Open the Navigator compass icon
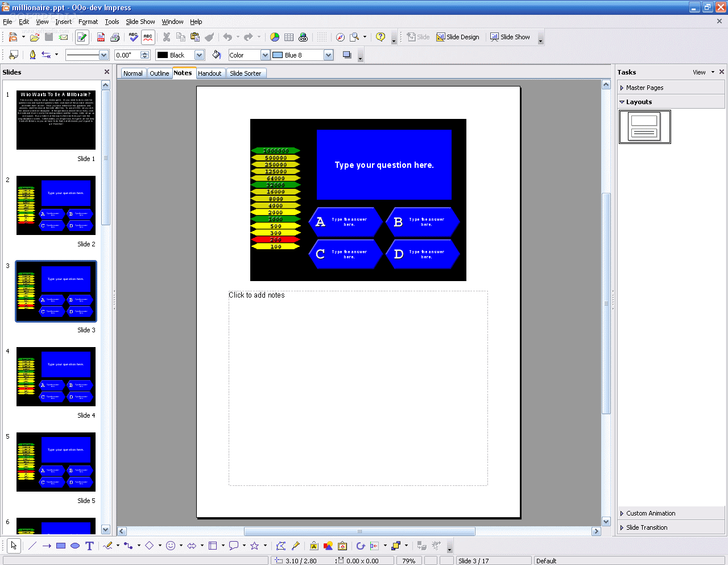Screen dimensions: 728x565 340,37
